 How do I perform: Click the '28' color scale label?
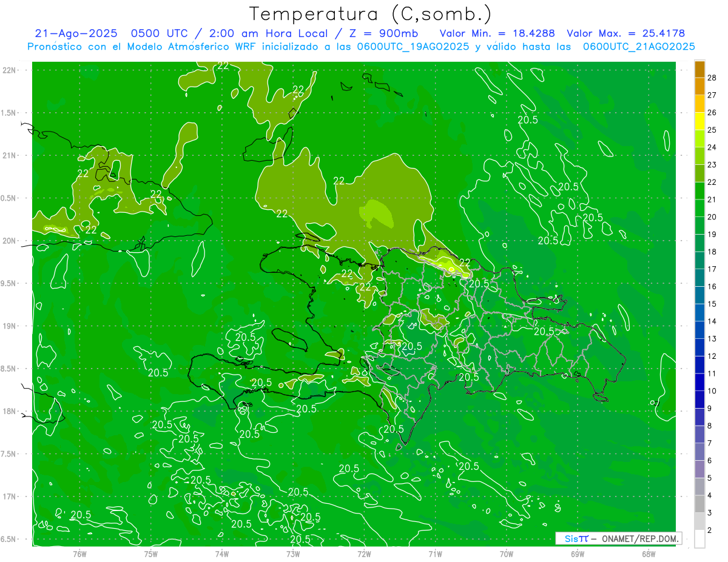[712, 77]
